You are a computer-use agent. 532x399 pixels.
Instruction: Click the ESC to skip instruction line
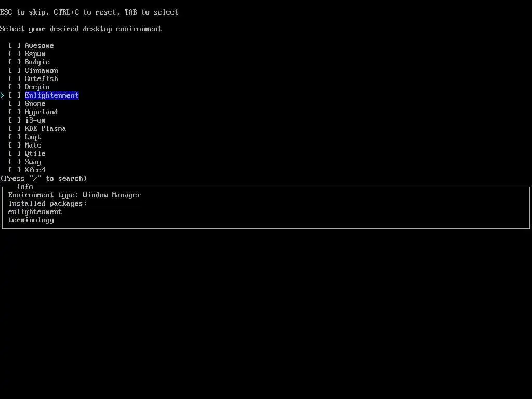89,12
